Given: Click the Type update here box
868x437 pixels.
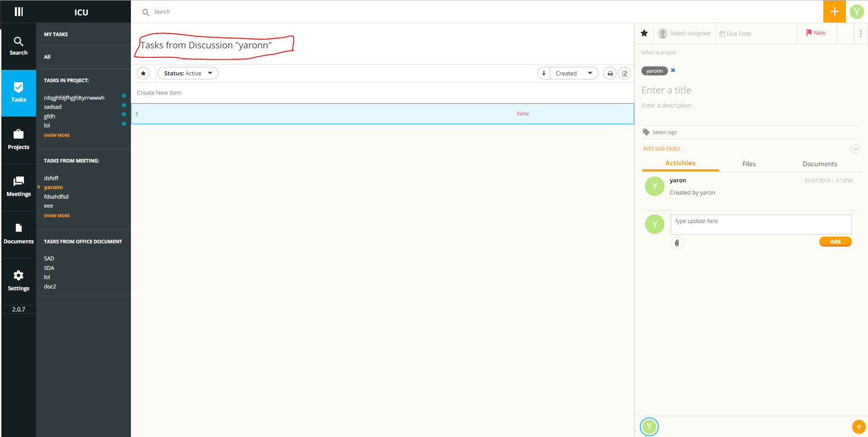Looking at the screenshot, I should click(761, 224).
